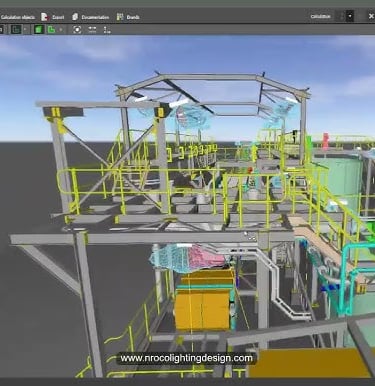The height and width of the screenshot is (386, 375).
Task: Select the dark floor plan view icon
Action: click(16, 30)
